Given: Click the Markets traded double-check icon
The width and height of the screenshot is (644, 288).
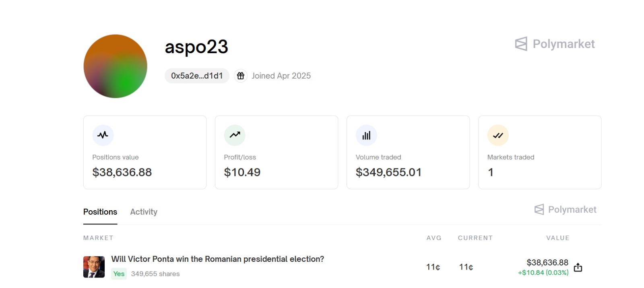Looking at the screenshot, I should (x=498, y=135).
